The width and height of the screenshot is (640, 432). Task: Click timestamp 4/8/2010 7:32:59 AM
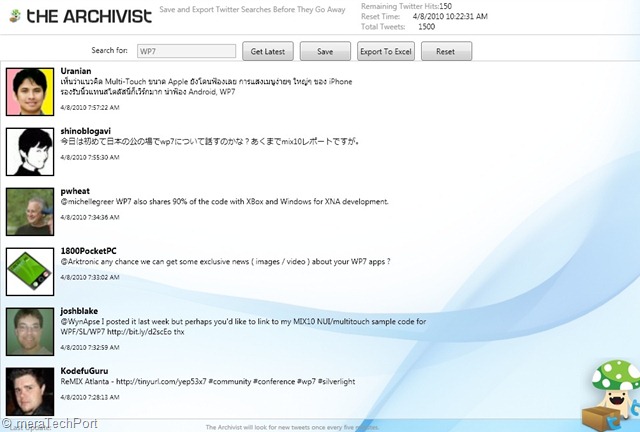pos(90,348)
